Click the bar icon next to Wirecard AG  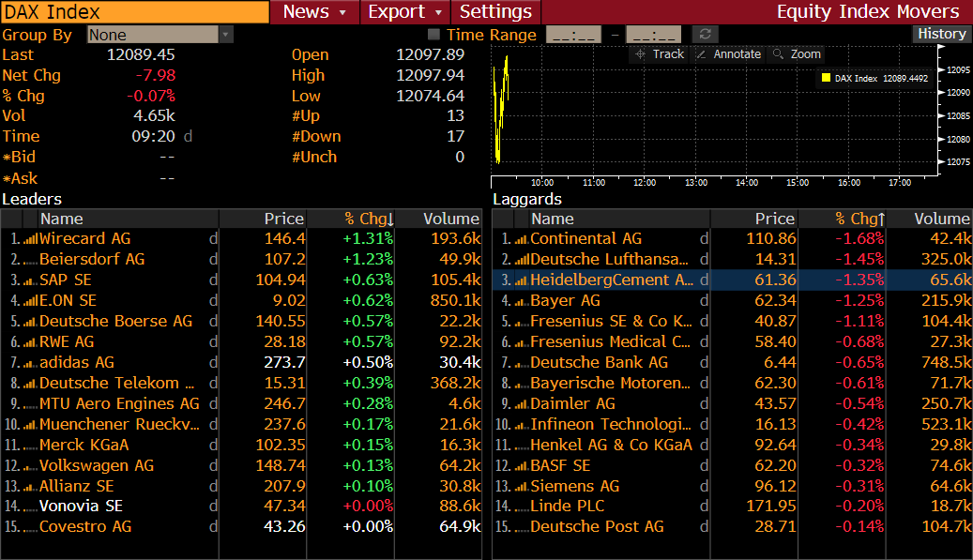tap(30, 239)
